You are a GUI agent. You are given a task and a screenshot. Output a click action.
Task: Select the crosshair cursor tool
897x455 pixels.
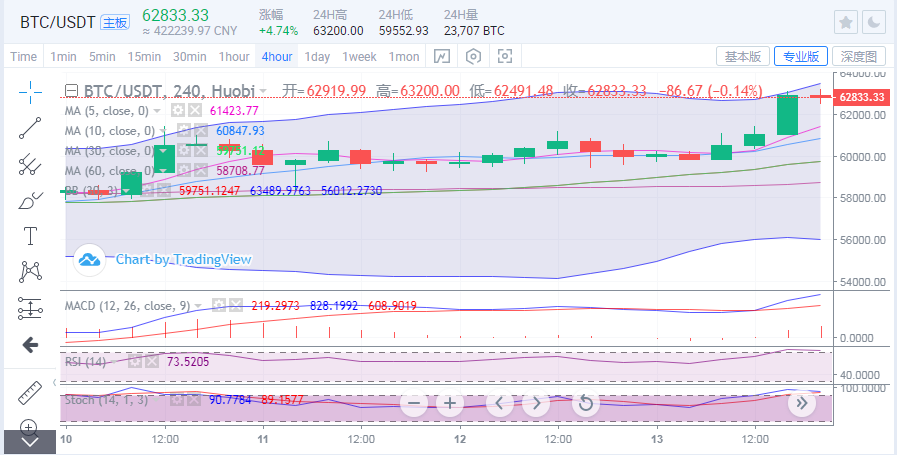(x=29, y=92)
